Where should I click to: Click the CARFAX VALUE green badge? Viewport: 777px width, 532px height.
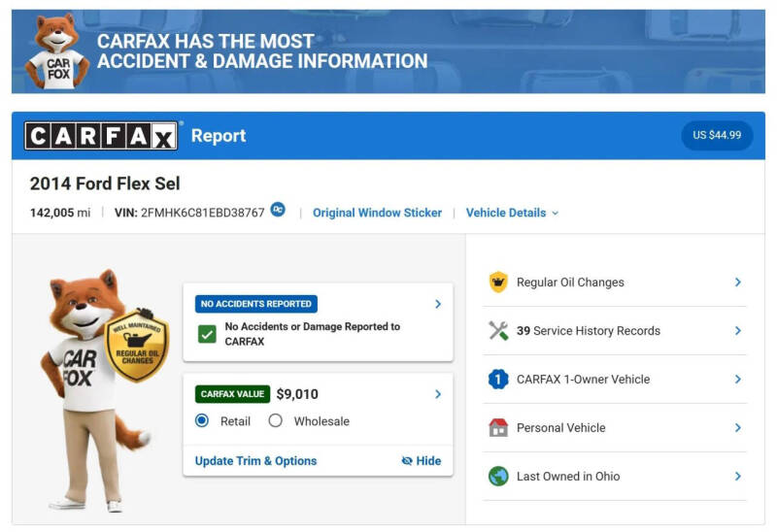232,394
